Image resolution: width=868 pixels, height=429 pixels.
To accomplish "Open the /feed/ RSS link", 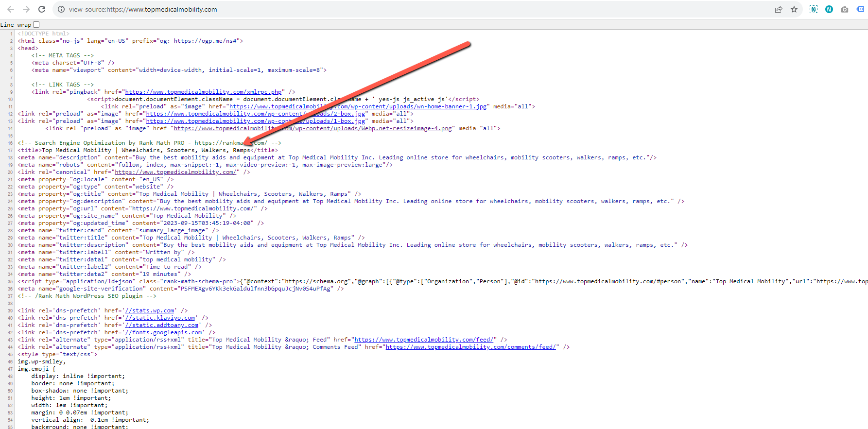I will pos(424,340).
